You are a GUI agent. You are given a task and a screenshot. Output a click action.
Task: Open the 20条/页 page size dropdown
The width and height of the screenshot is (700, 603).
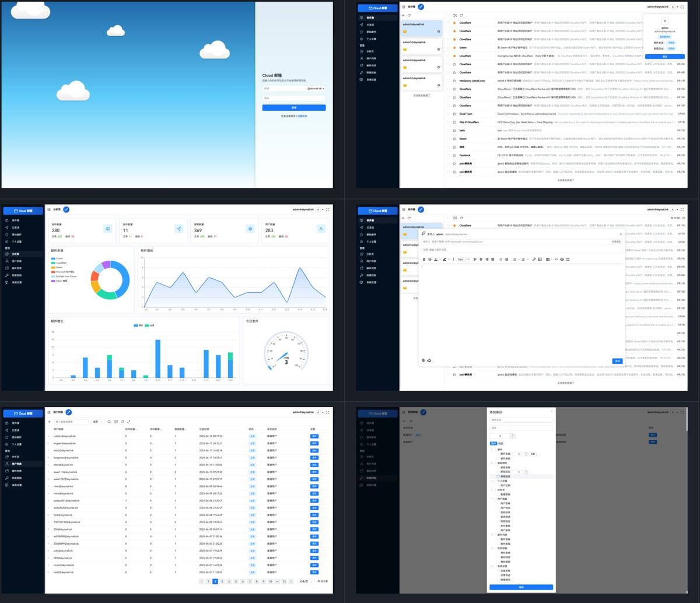coord(305,581)
